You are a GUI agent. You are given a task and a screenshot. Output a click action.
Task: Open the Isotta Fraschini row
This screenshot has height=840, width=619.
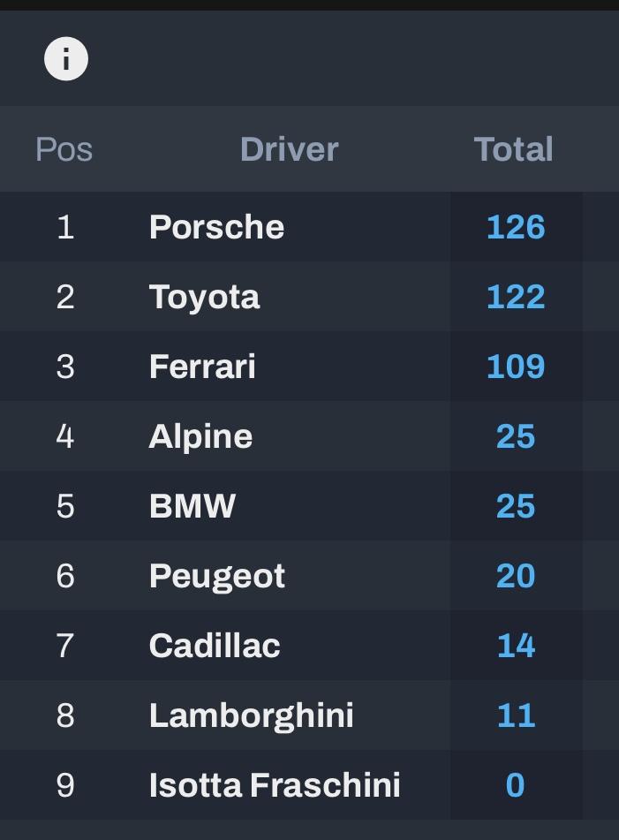click(x=309, y=785)
